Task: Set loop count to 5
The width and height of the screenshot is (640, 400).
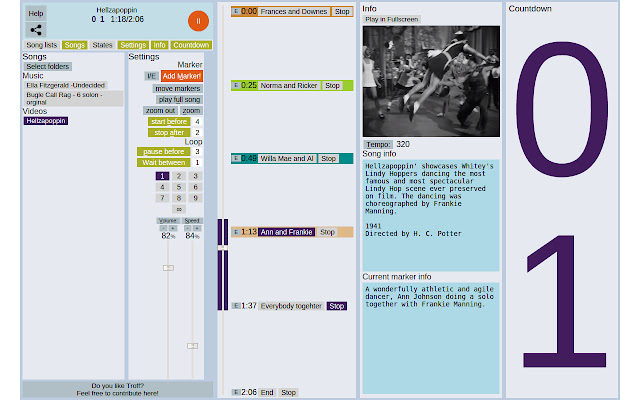Action: [179, 187]
